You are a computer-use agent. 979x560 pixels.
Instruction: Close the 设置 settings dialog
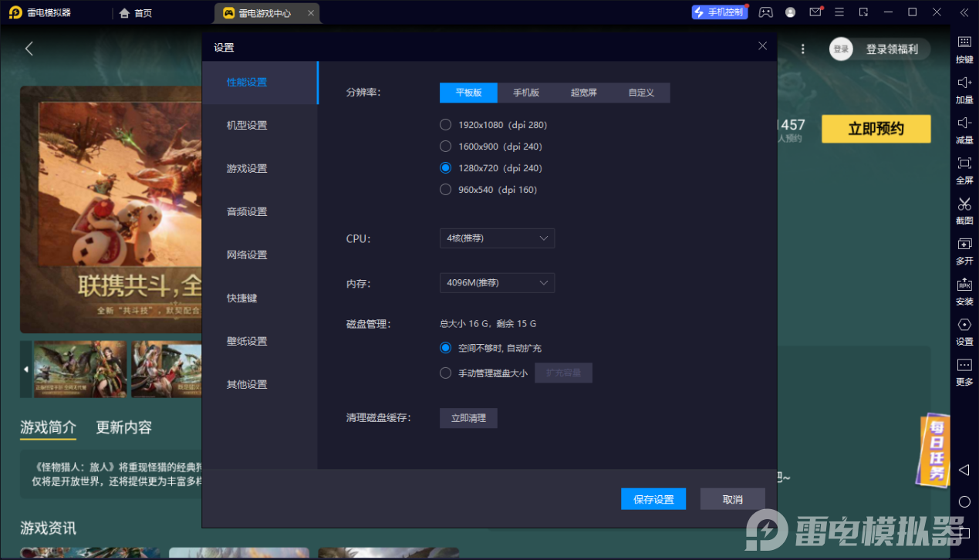click(762, 46)
